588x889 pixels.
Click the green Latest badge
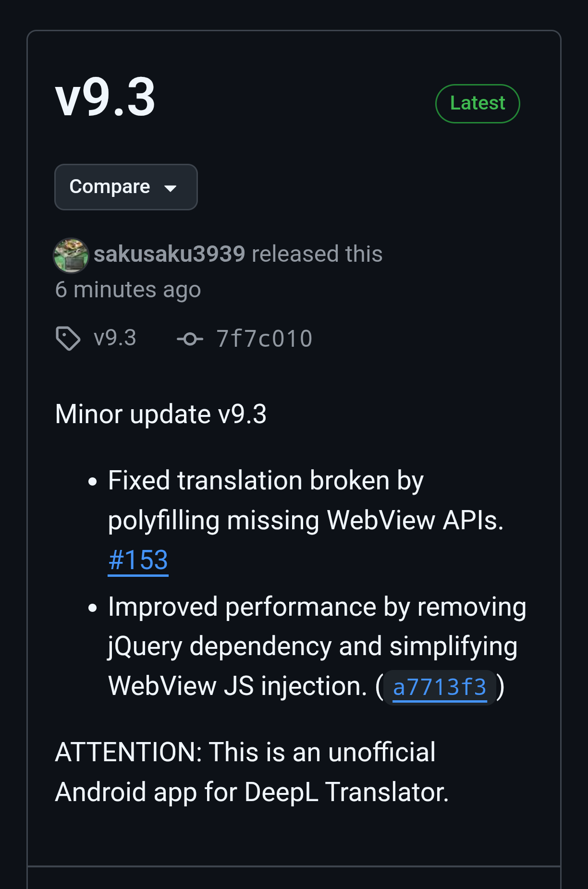477,103
